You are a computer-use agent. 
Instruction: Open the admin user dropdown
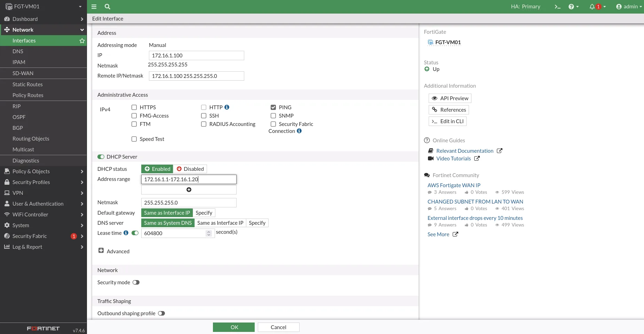tap(629, 7)
